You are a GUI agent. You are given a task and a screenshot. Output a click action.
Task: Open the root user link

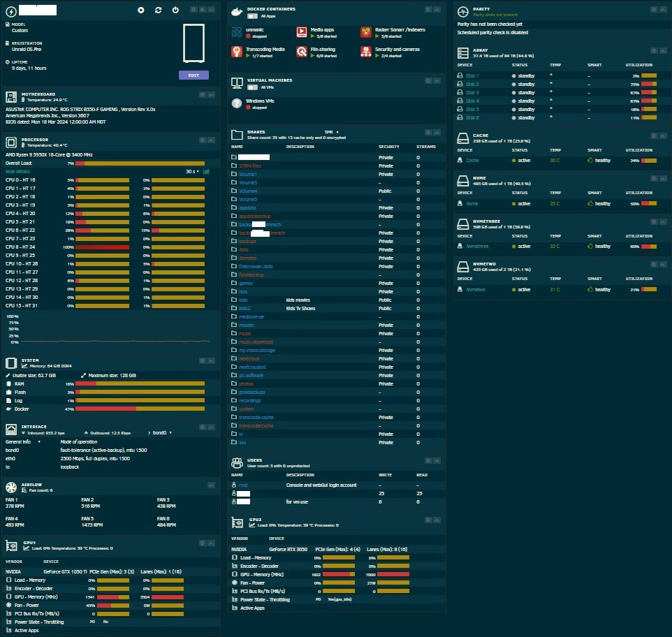click(x=243, y=485)
